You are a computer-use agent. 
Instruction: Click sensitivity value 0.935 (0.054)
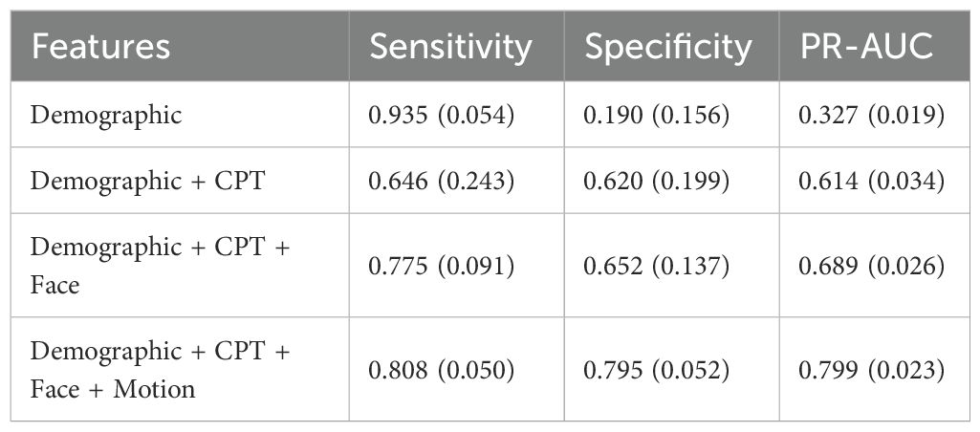click(x=442, y=116)
